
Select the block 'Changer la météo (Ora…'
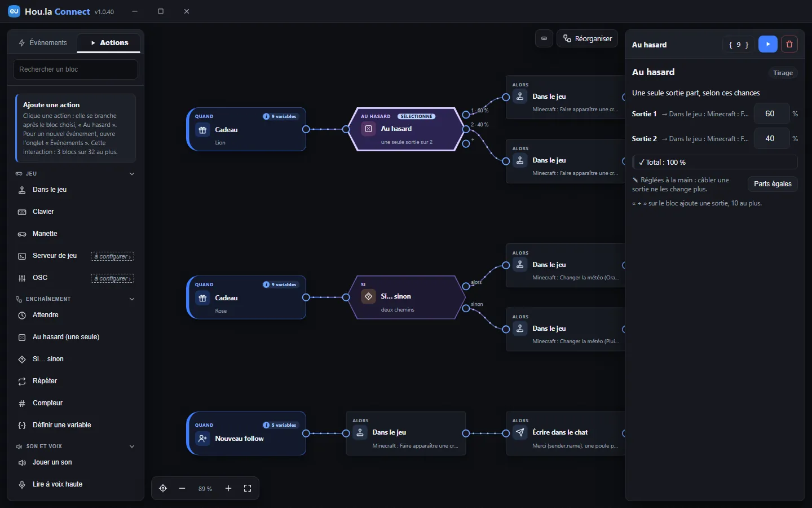(566, 266)
